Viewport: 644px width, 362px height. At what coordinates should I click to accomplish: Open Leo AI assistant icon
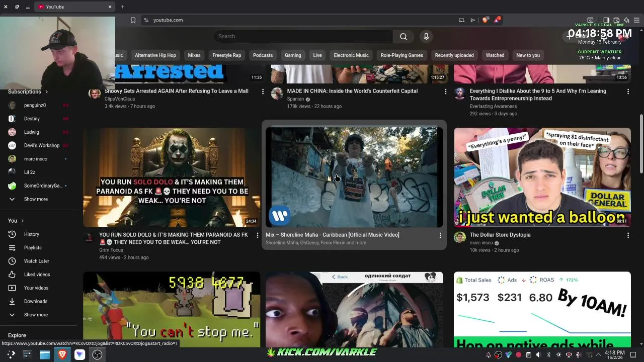click(x=626, y=20)
